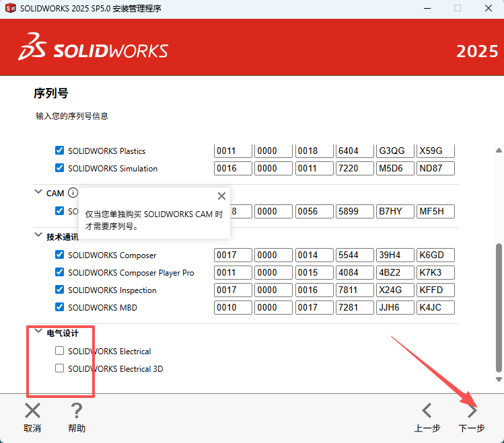Click the SOLIDWORKS MBD label
This screenshot has width=504, height=443.
pos(102,307)
